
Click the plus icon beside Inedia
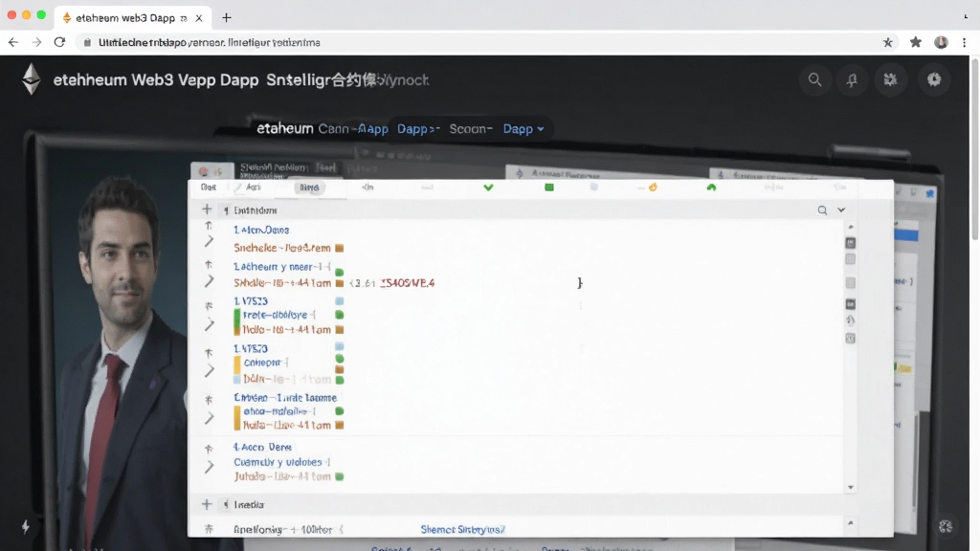207,504
